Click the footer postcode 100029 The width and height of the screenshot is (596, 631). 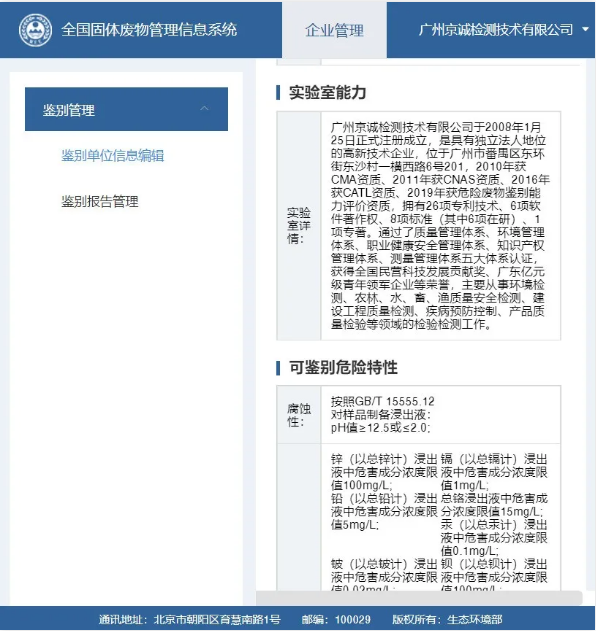(x=353, y=619)
